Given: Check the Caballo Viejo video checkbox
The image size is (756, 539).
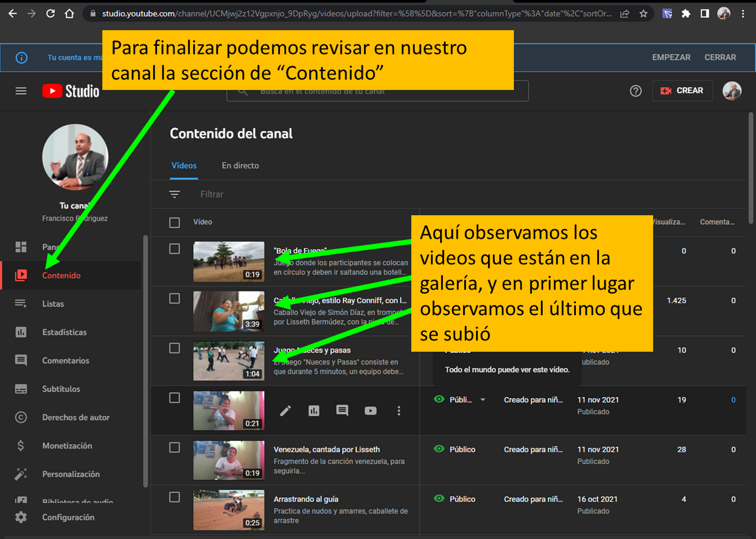Looking at the screenshot, I should coord(174,298).
